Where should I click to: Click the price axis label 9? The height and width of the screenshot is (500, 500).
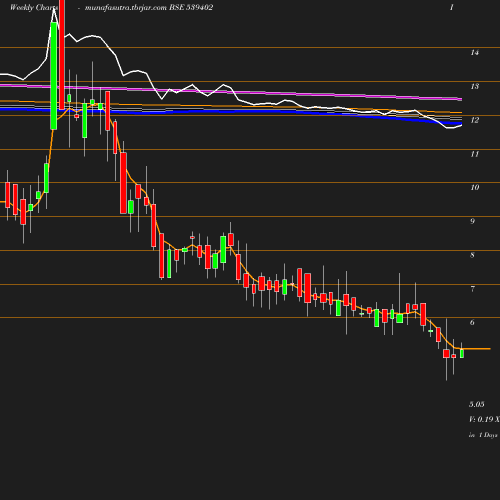coord(472,221)
